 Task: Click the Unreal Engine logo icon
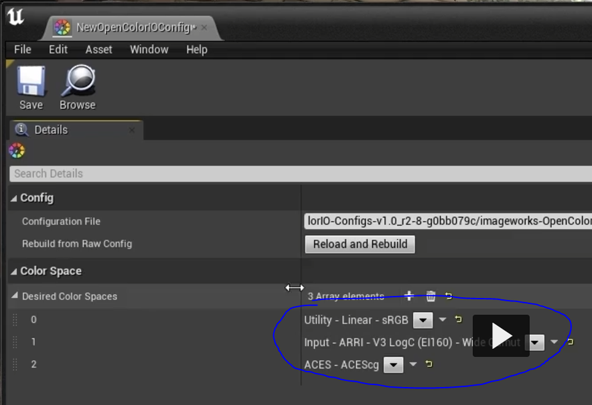point(16,17)
